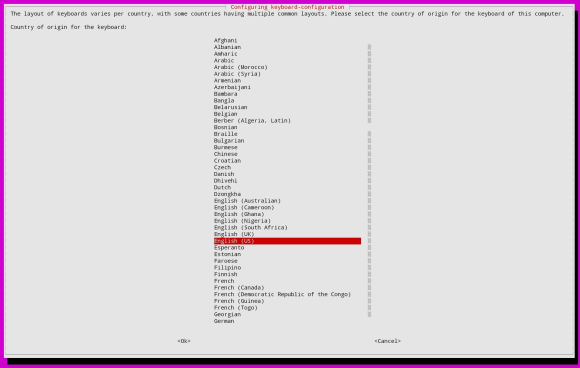Choose Chinese layout
The height and width of the screenshot is (368, 580).
[x=225, y=154]
